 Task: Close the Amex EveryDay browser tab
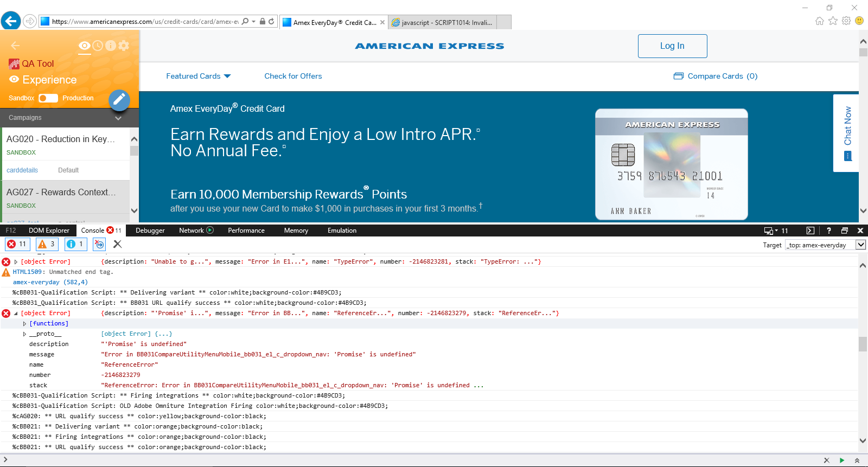click(382, 22)
